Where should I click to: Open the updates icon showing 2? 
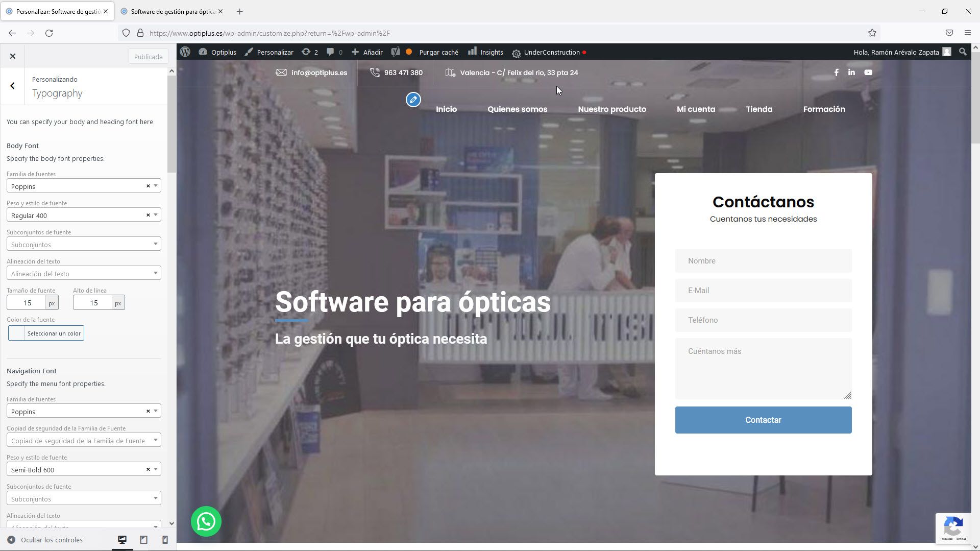tap(310, 52)
